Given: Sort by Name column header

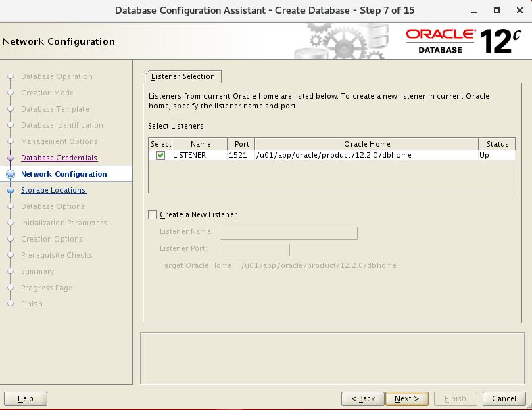Looking at the screenshot, I should click(x=200, y=144).
